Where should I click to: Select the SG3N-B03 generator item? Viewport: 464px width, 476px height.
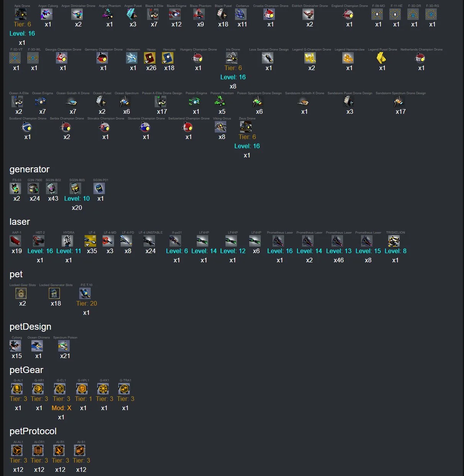pyautogui.click(x=76, y=189)
